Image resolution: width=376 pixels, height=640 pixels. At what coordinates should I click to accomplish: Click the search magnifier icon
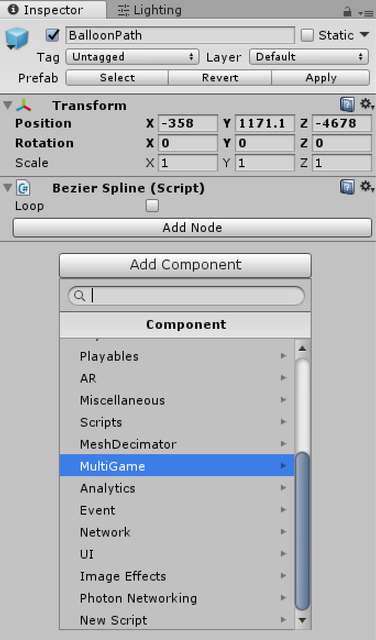click(x=80, y=296)
